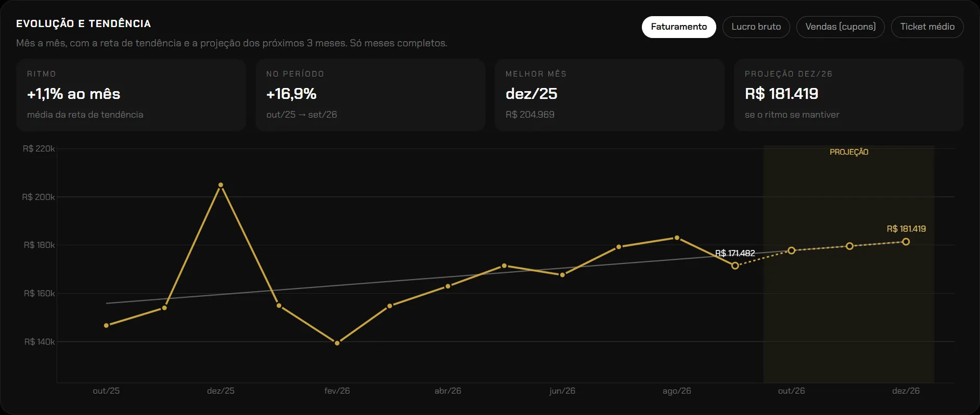The height and width of the screenshot is (415, 980).
Task: Select the No Período +16,9% card
Action: (370, 95)
